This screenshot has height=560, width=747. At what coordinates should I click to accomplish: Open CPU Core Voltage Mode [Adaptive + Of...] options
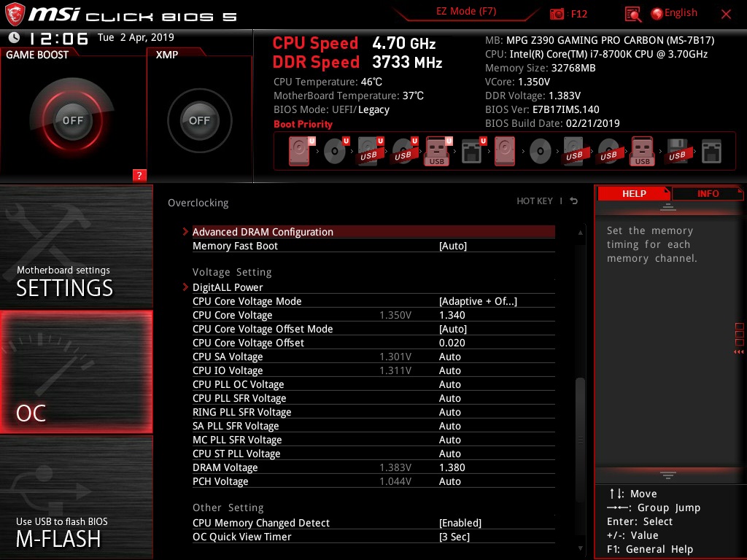point(478,301)
